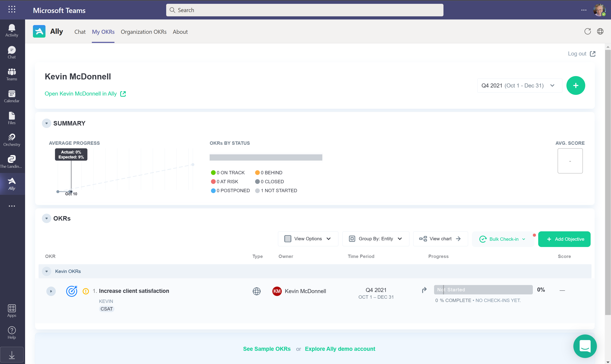Click the Add Objective button
This screenshot has height=364, width=611.
coord(564,239)
